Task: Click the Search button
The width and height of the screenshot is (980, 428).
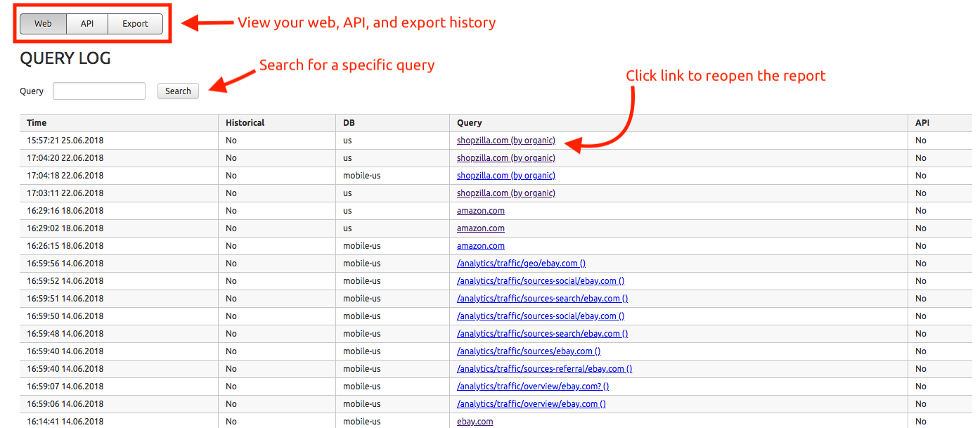Action: coord(178,91)
